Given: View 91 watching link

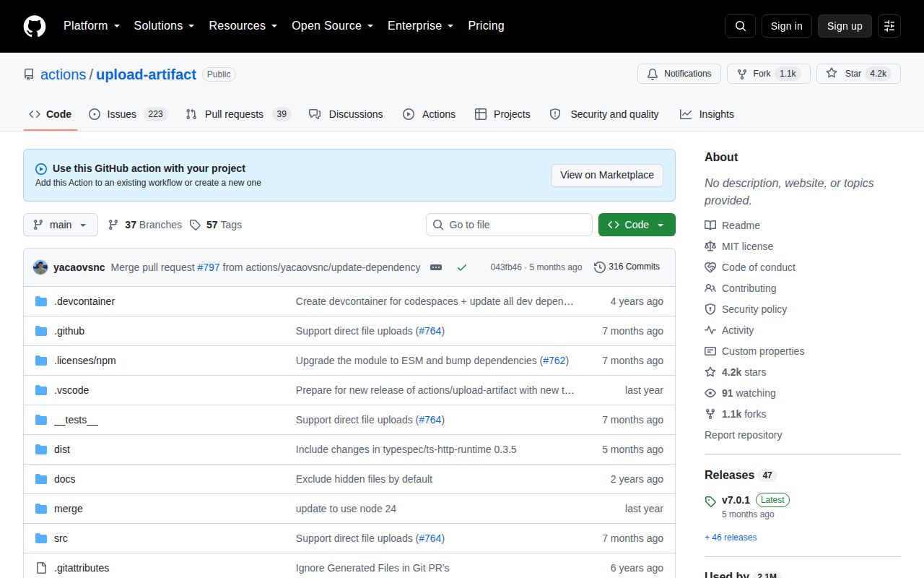Looking at the screenshot, I should tap(740, 393).
